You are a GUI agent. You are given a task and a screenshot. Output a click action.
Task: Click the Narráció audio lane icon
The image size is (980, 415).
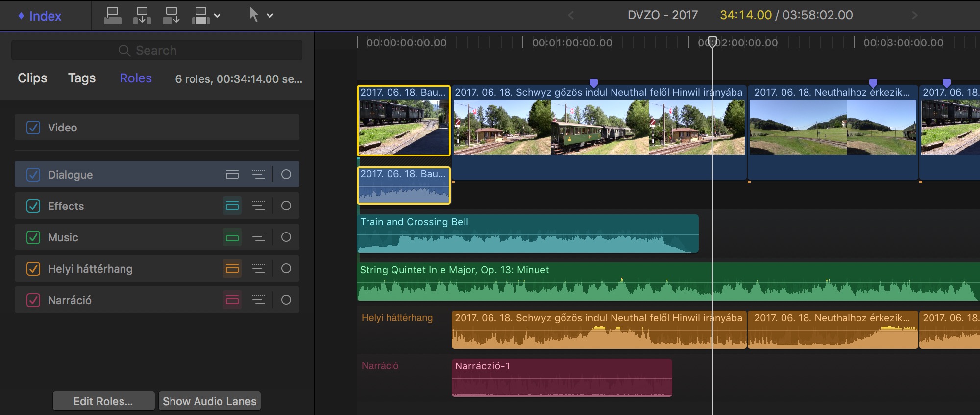(x=232, y=300)
